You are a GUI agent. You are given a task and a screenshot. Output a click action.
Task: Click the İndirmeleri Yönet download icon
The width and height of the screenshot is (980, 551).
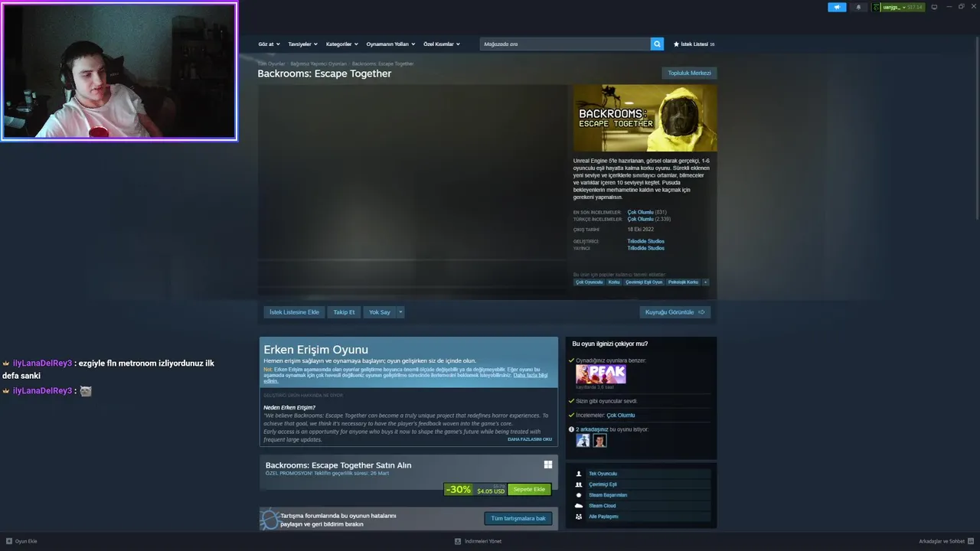[x=458, y=541]
